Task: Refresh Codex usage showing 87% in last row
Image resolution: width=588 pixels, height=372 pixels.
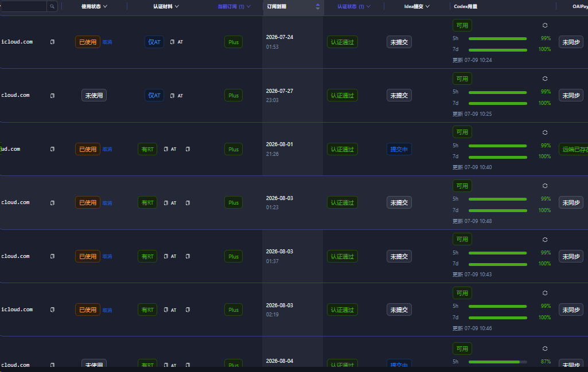Action: [545, 348]
